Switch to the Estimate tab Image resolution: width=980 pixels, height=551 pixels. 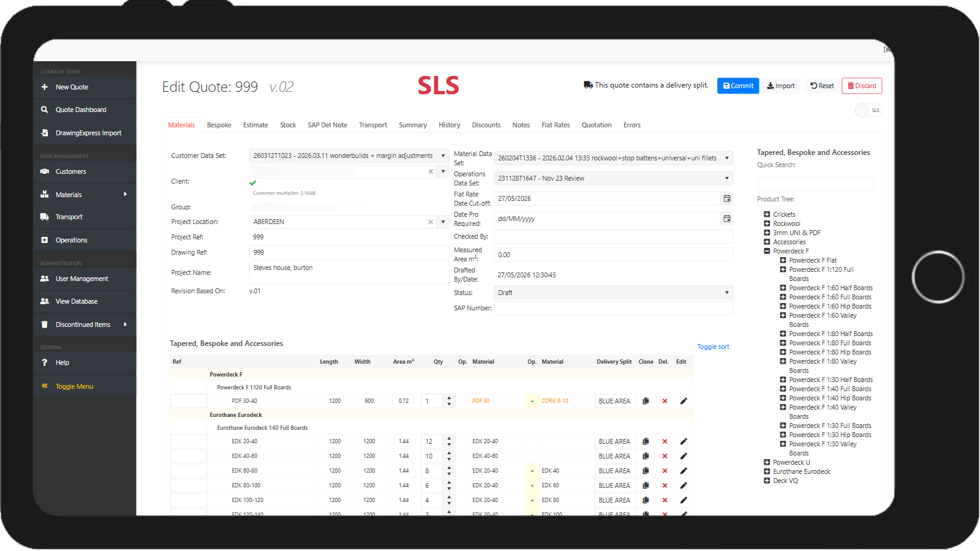pyautogui.click(x=255, y=125)
